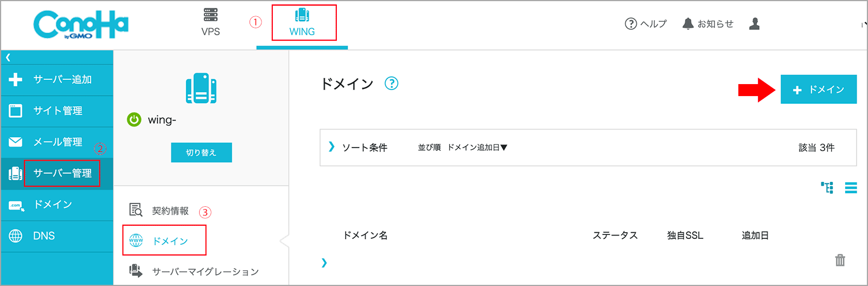Click the ConoHa logo
Screen dimensions: 868x286
tap(81, 25)
